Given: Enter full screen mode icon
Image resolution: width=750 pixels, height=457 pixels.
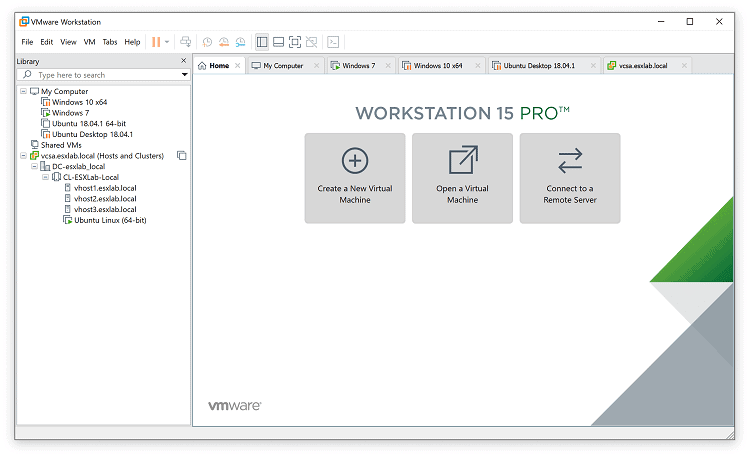Looking at the screenshot, I should 295,42.
